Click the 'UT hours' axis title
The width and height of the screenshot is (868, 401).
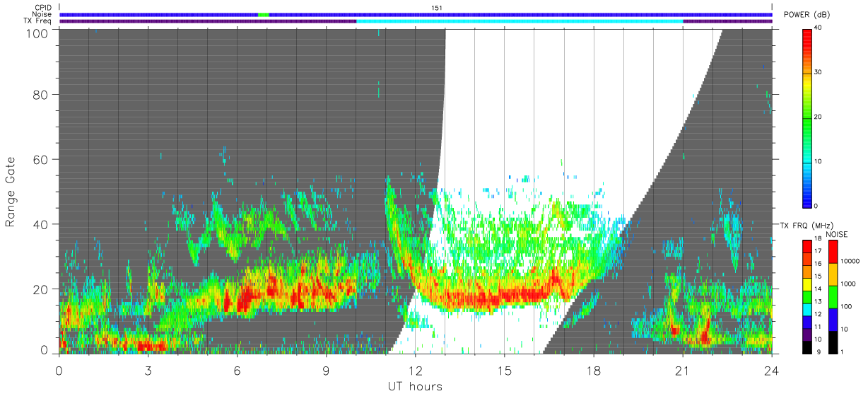coord(415,386)
